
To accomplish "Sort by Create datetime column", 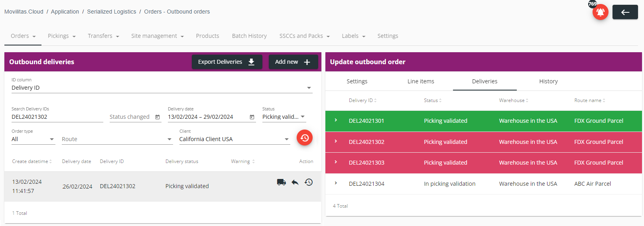I will point(32,161).
